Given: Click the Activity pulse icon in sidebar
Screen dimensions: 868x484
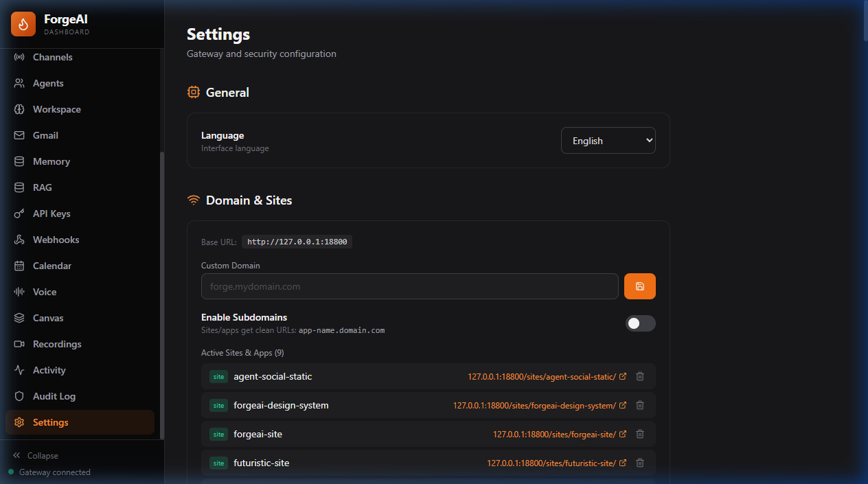Looking at the screenshot, I should 19,370.
